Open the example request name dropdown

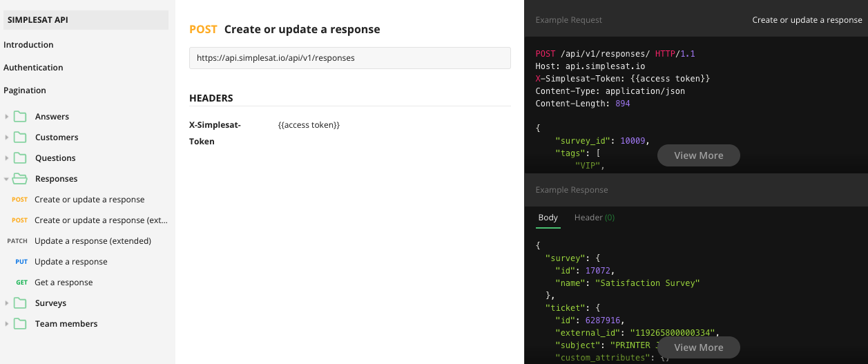(807, 20)
